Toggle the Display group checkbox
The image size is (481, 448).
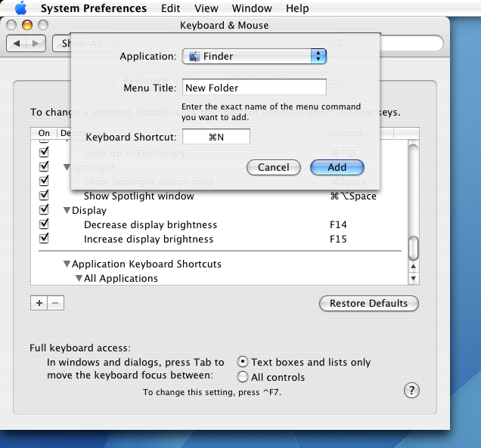click(44, 209)
